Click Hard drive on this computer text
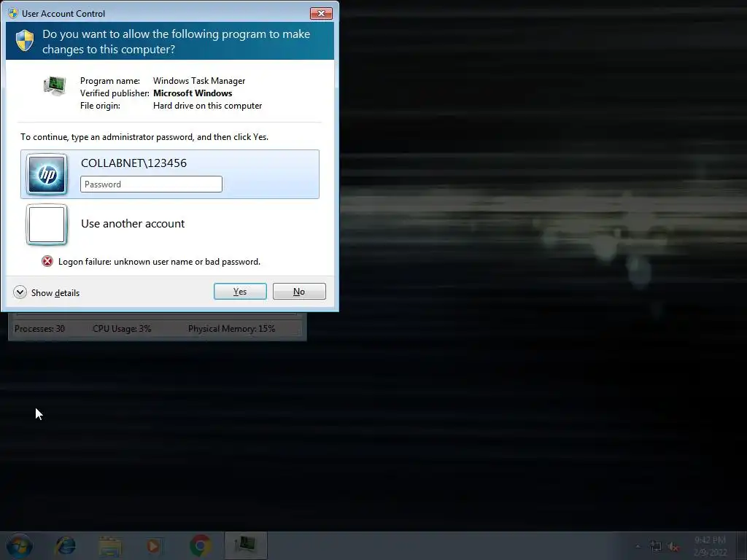This screenshot has height=560, width=747. tap(207, 106)
